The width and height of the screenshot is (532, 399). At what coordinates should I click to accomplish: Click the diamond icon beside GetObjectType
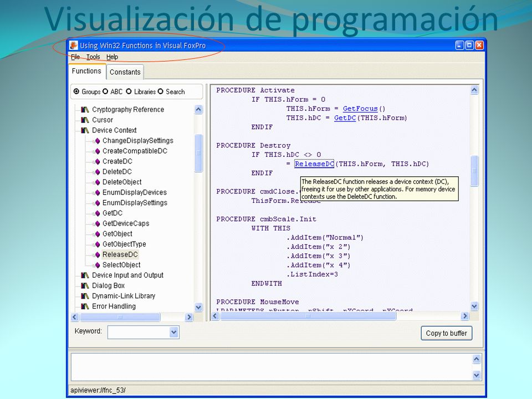[98, 244]
